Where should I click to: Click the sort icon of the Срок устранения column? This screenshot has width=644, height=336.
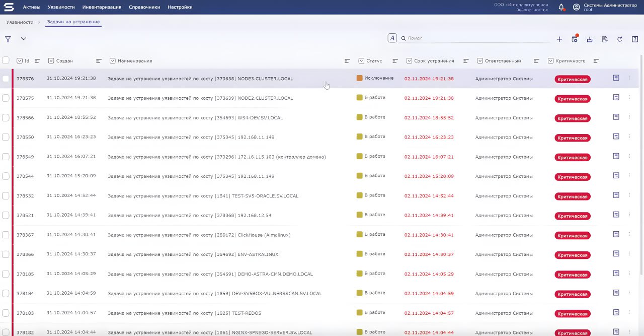[x=466, y=61]
